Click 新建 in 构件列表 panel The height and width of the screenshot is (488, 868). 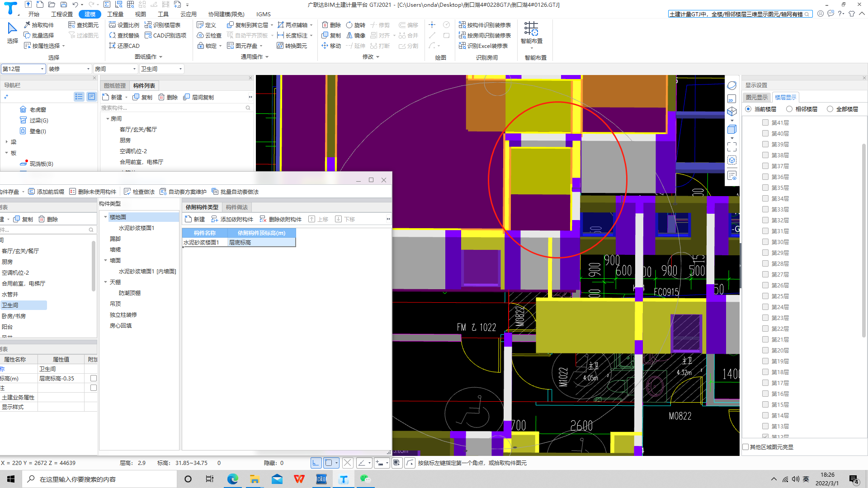[x=113, y=97]
